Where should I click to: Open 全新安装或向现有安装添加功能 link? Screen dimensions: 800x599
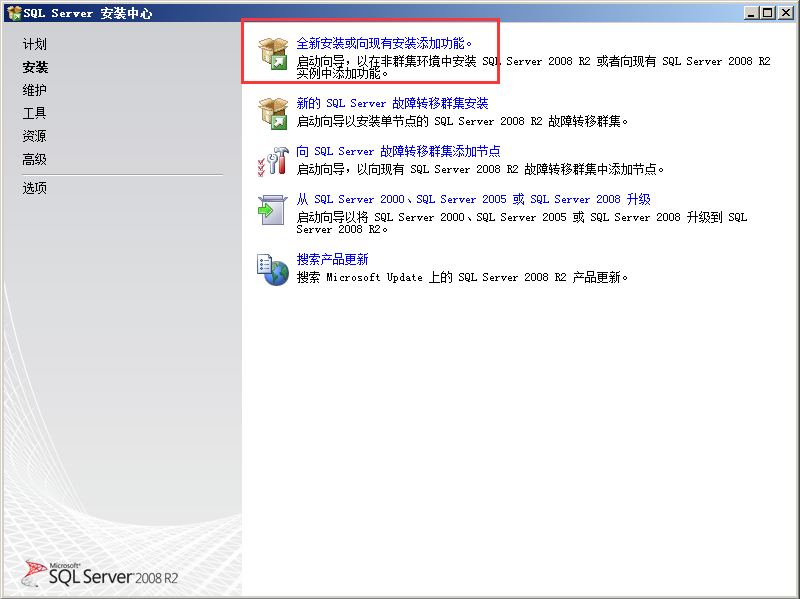pos(384,43)
